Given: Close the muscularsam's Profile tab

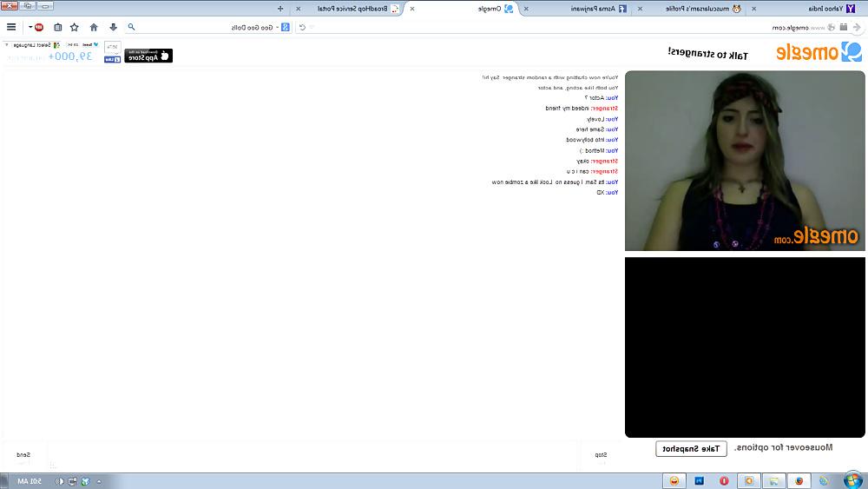Looking at the screenshot, I should pos(640,9).
